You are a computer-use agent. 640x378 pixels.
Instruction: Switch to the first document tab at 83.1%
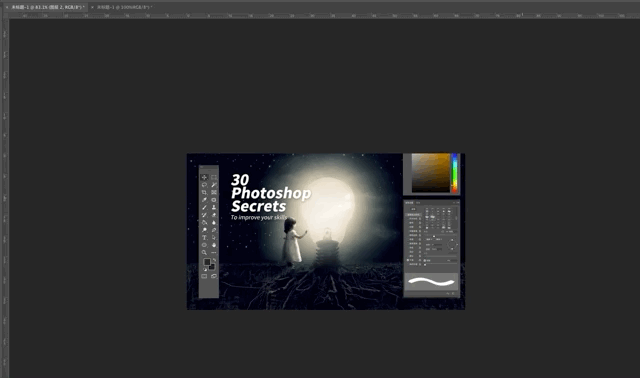[x=48, y=7]
